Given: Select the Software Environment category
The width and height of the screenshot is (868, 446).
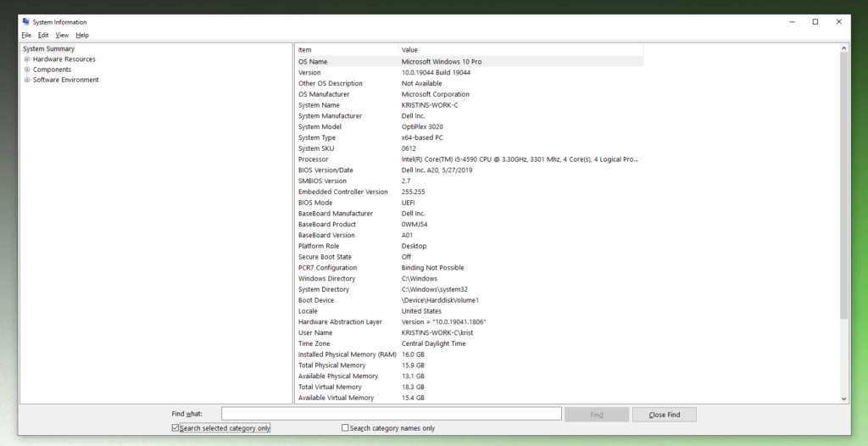Looking at the screenshot, I should click(x=66, y=80).
